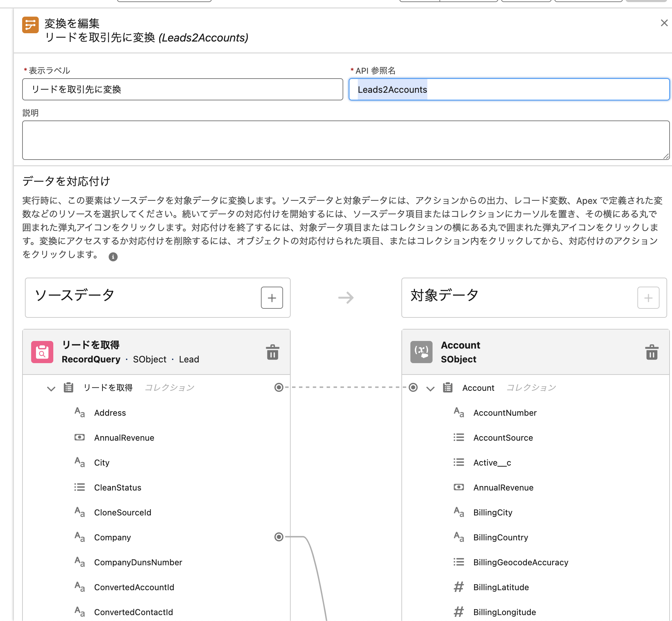Click the info icon after the mapping instructions
Viewport: 672px width, 621px height.
pyautogui.click(x=113, y=256)
